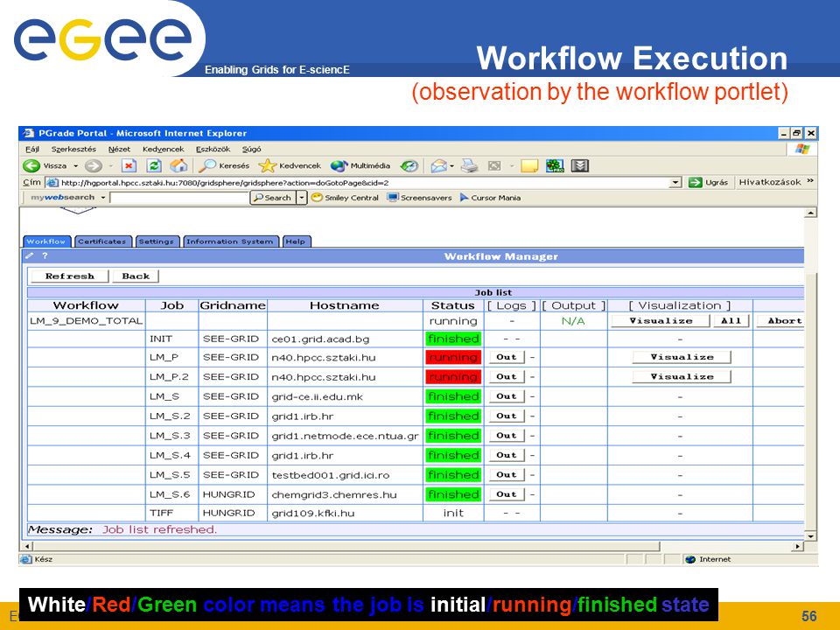
Task: Open the Szerkesztés menu
Action: click(x=73, y=149)
